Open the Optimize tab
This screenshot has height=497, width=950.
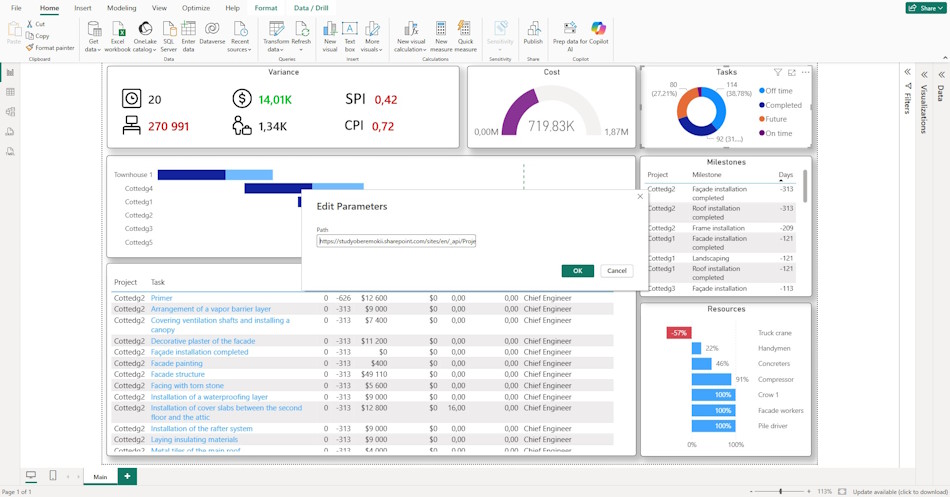coord(196,8)
